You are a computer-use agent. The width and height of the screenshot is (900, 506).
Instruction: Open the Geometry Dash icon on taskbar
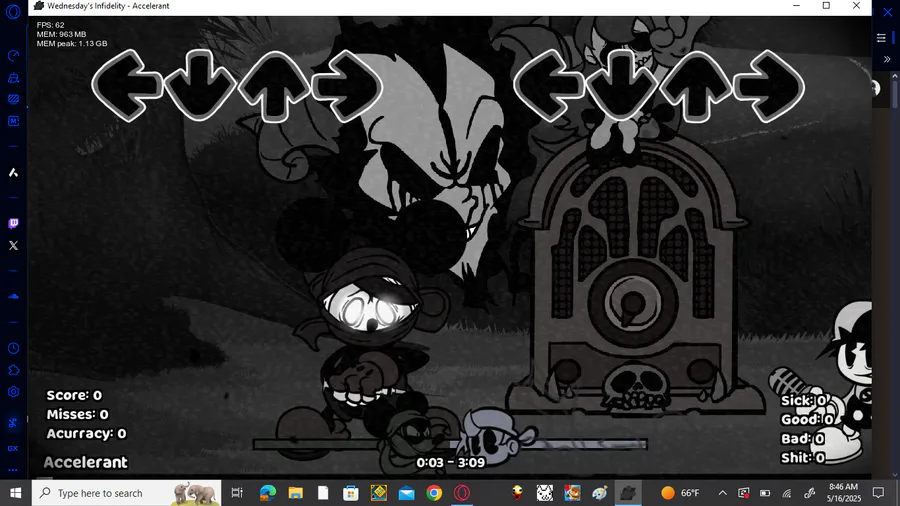(379, 493)
